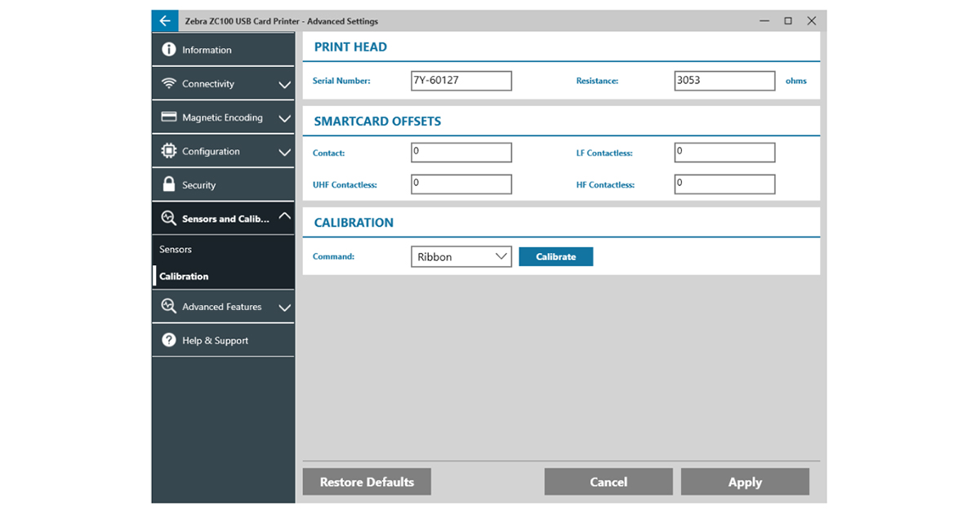Click the back arrow icon
Viewport: 980px width, 514px height.
click(x=165, y=21)
